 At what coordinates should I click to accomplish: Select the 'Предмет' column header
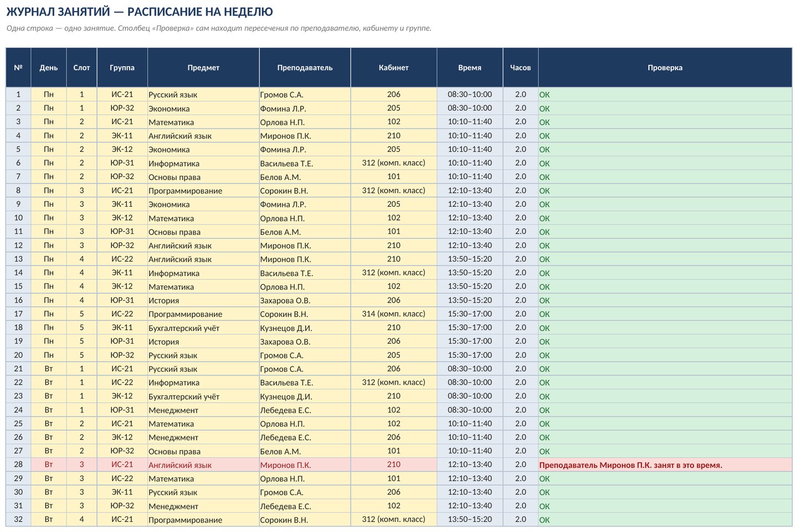[x=203, y=68]
